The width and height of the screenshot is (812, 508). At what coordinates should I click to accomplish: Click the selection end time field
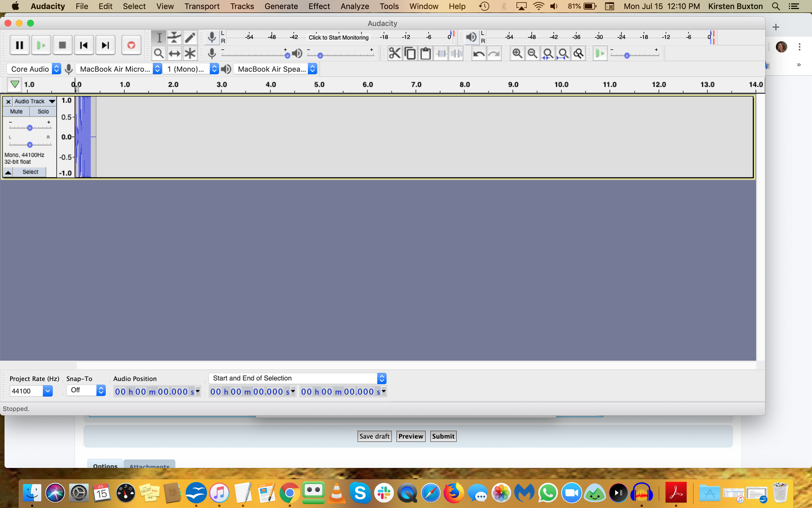(343, 391)
